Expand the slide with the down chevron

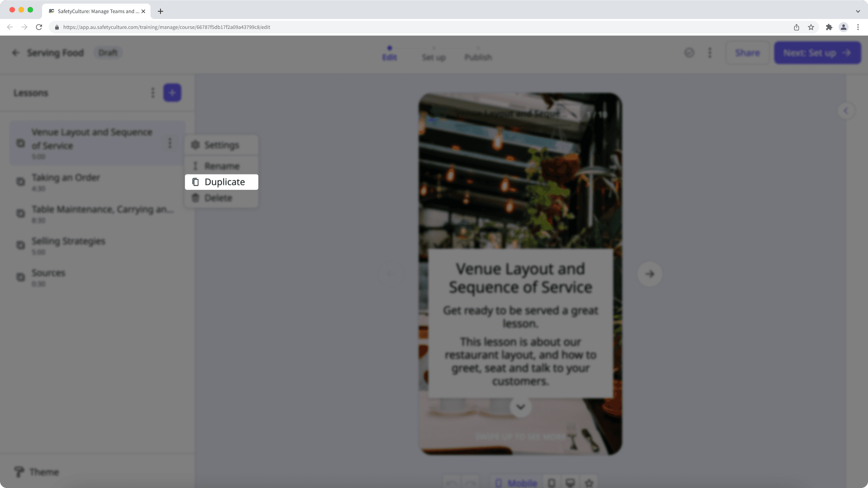(x=520, y=407)
